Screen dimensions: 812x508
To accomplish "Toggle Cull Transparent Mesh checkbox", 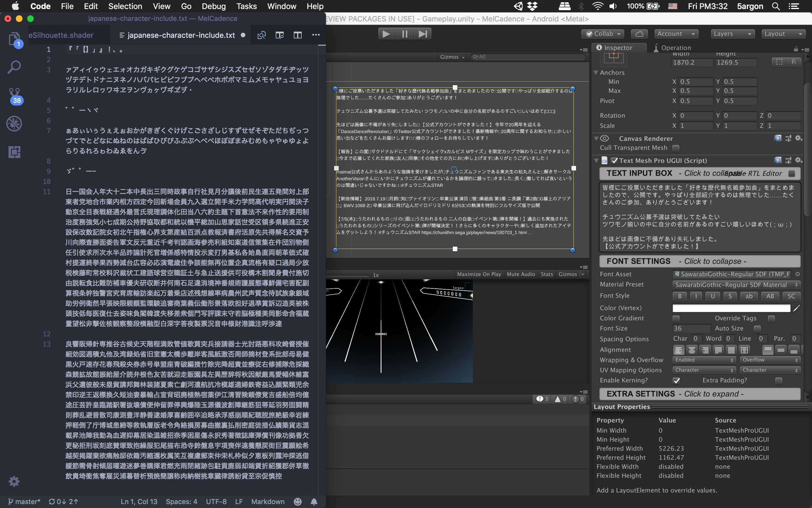I will point(676,148).
